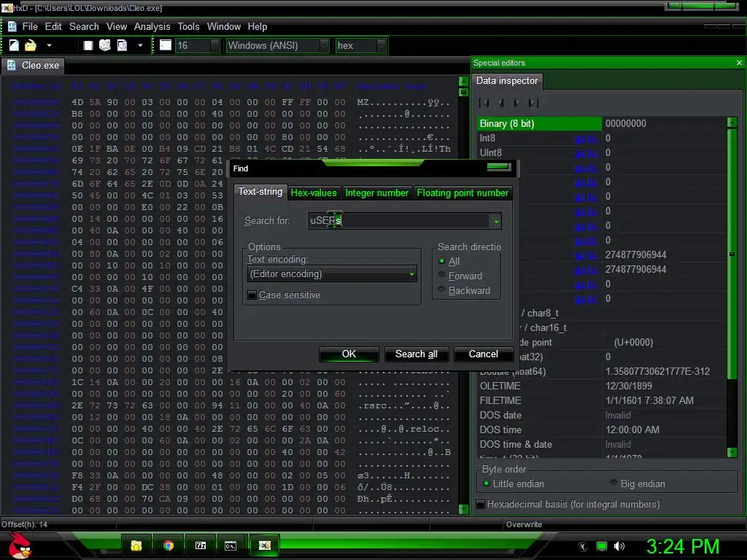The image size is (747, 560).
Task: Click Data inspector scrollbar up arrow
Action: coord(732,122)
